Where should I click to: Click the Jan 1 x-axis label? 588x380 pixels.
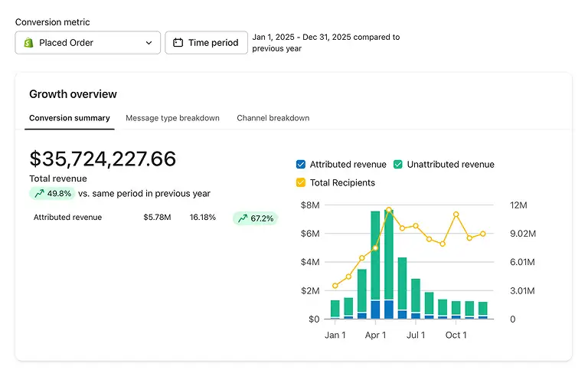point(335,335)
